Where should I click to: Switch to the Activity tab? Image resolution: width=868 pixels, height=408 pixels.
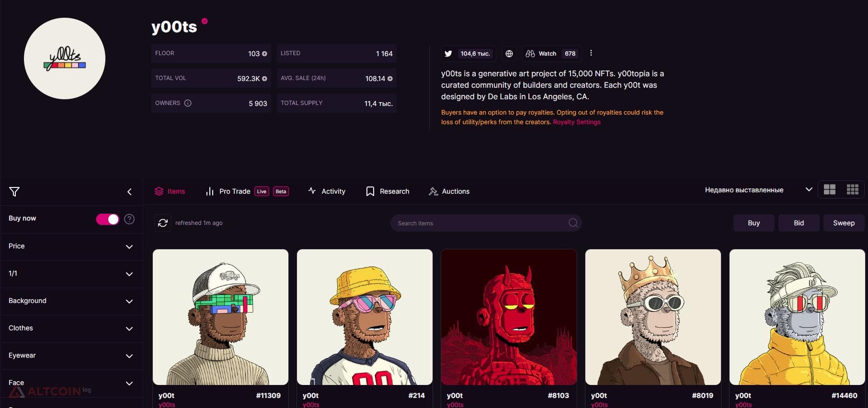coord(327,191)
